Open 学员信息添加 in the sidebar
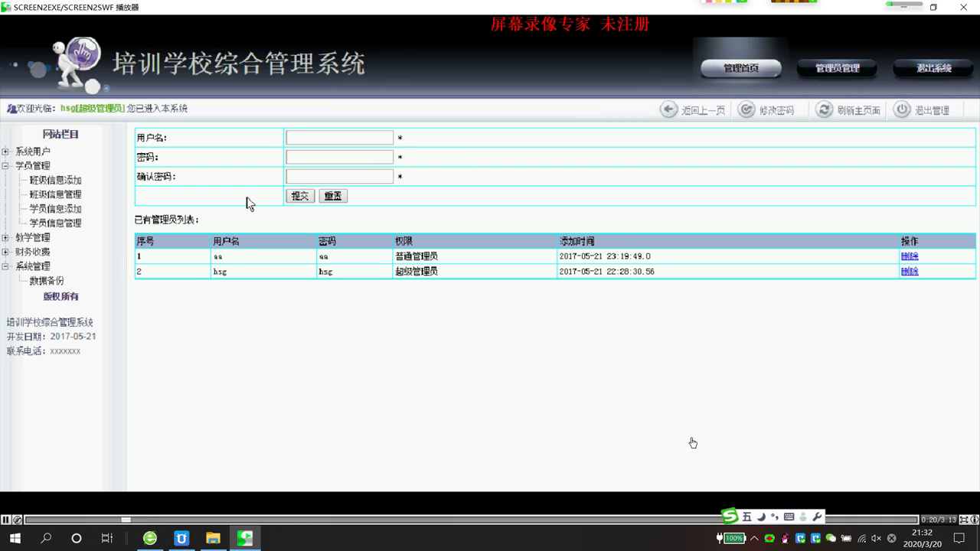 (x=55, y=209)
